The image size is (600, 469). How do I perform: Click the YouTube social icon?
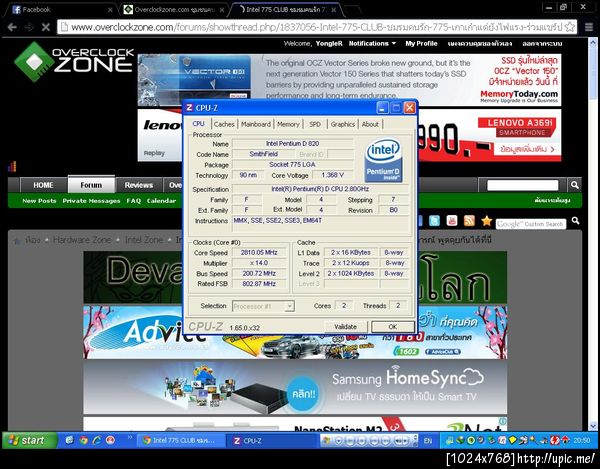click(x=452, y=221)
